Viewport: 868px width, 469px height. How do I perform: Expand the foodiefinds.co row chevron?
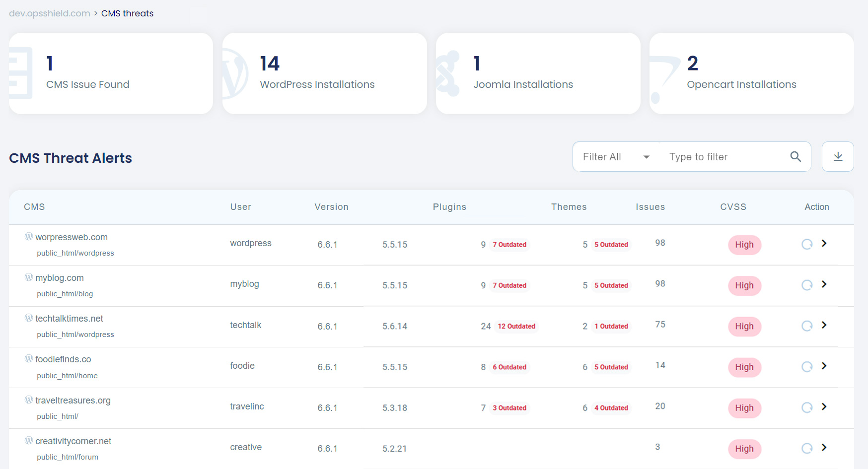(824, 366)
